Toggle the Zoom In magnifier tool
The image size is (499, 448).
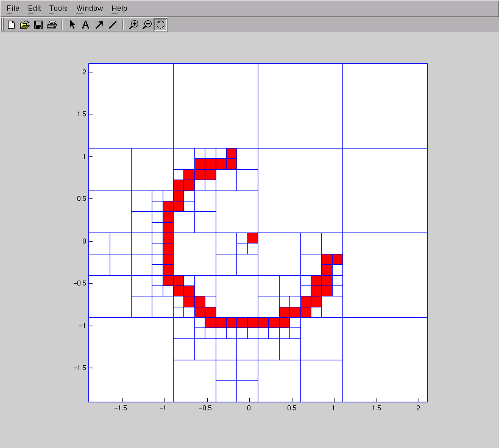(x=133, y=25)
